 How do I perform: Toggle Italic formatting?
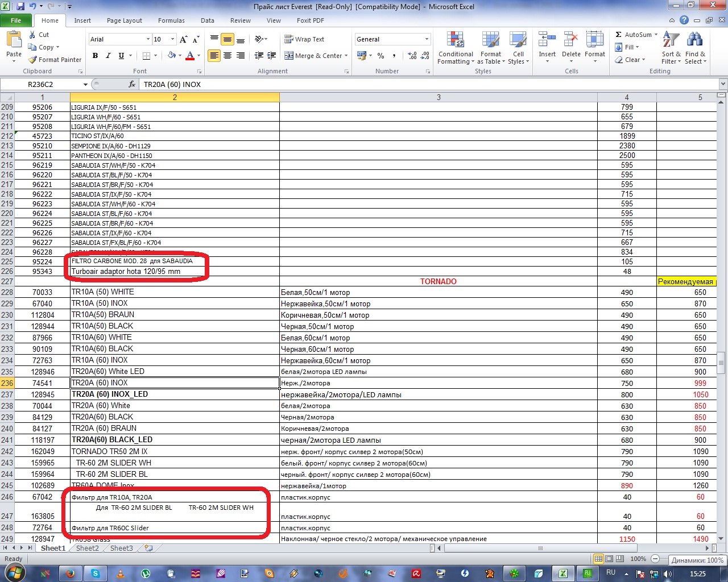pyautogui.click(x=108, y=56)
